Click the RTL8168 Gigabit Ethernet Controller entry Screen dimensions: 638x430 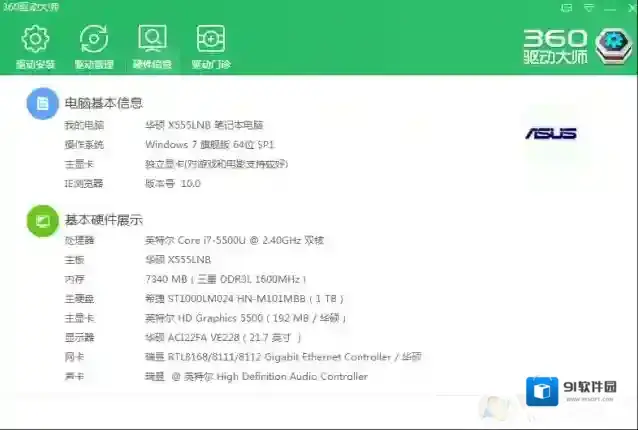pos(282,357)
